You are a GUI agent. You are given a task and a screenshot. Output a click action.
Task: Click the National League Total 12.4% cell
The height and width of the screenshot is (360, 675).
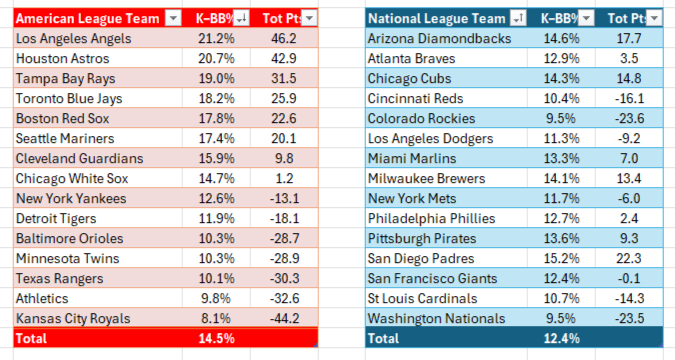point(561,338)
